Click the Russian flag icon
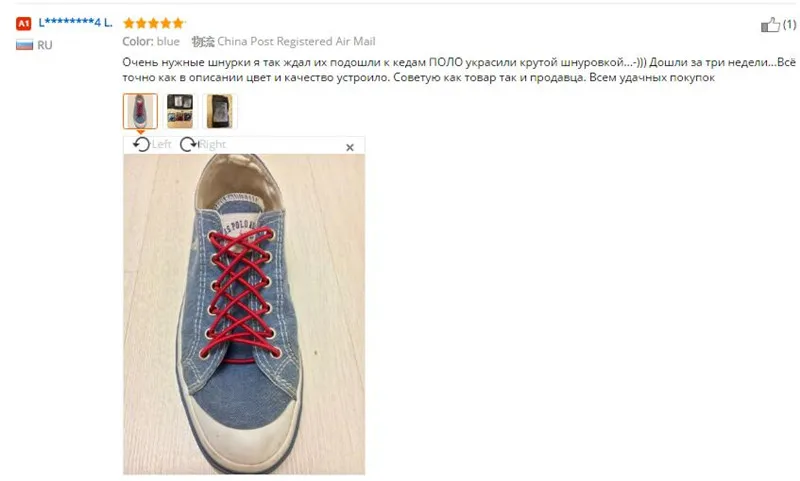 [24, 45]
